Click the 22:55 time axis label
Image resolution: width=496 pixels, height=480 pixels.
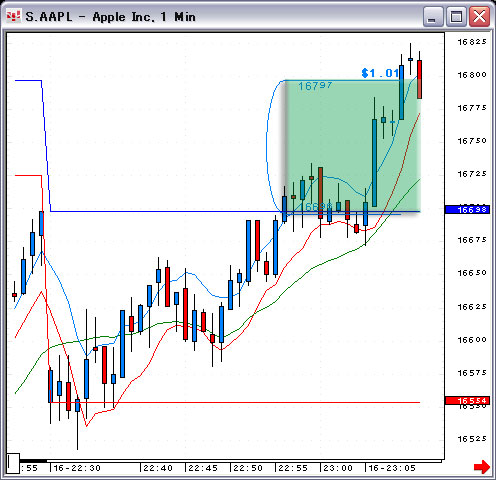point(293,468)
